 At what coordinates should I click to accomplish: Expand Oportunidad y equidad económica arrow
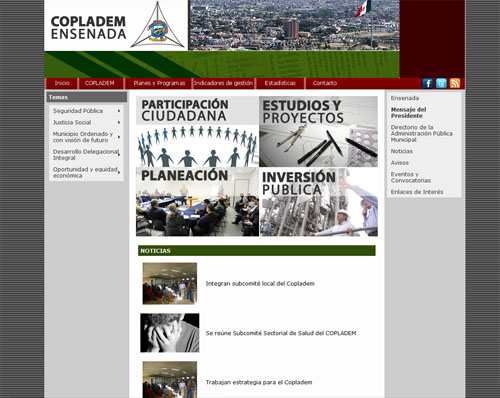[119, 172]
